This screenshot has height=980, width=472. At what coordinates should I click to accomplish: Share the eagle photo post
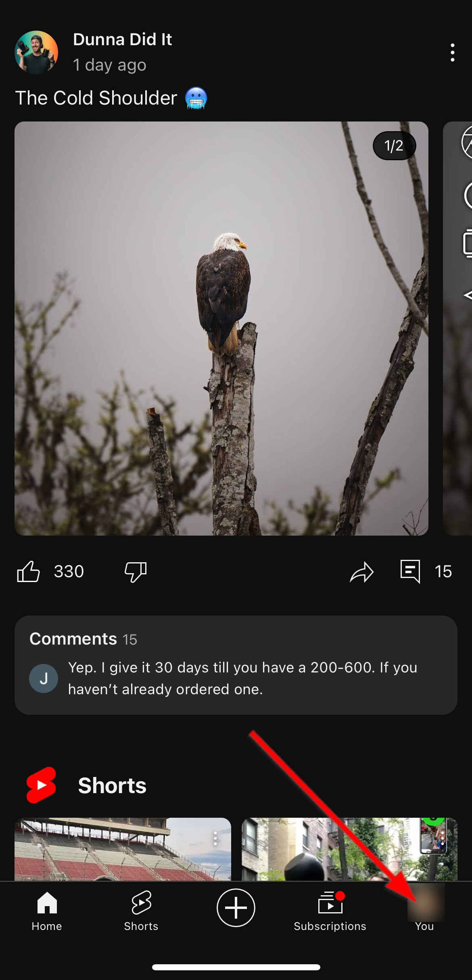(361, 572)
